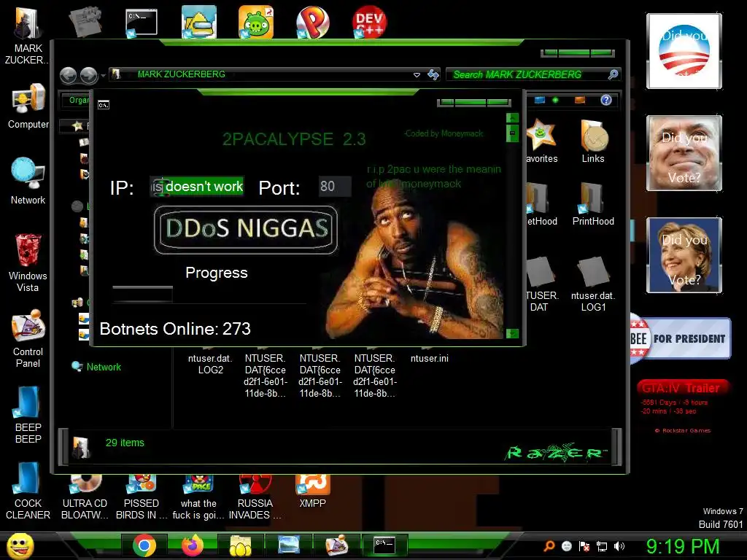Click the explorer Back navigation arrow
Screen dimensions: 747x560
[68, 75]
